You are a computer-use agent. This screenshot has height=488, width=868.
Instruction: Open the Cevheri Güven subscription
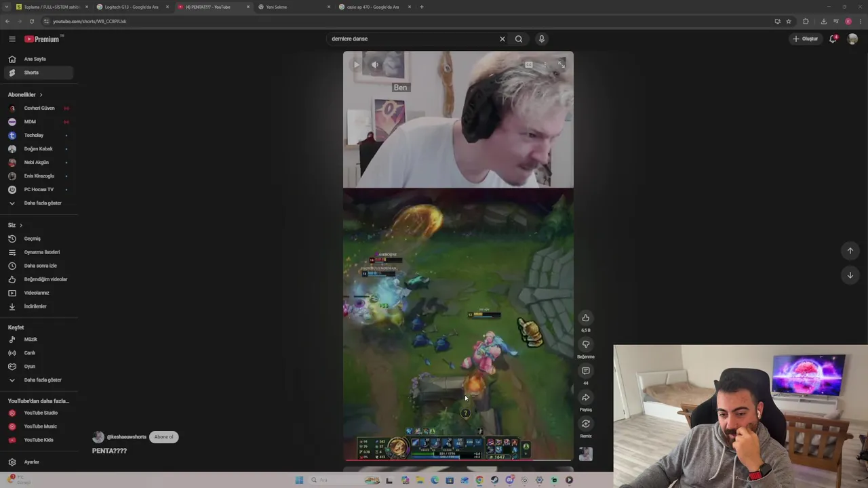tap(39, 108)
